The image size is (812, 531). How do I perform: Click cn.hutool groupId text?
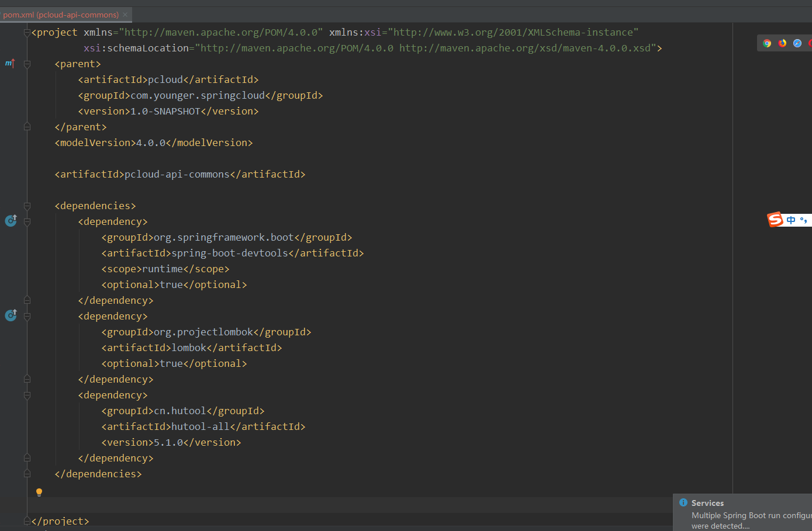(180, 411)
